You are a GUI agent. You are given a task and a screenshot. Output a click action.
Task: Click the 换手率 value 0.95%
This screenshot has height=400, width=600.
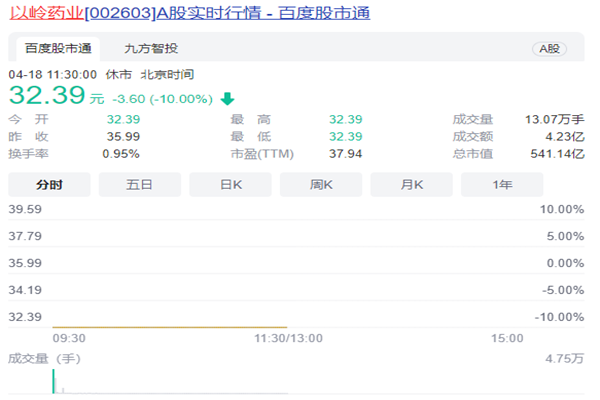coord(121,154)
